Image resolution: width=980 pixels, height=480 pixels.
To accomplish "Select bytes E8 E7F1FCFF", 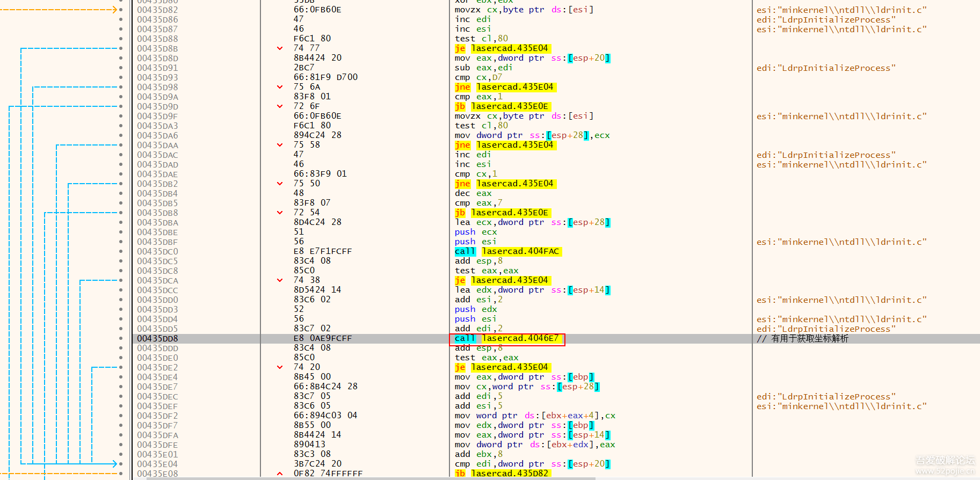I will tap(323, 251).
